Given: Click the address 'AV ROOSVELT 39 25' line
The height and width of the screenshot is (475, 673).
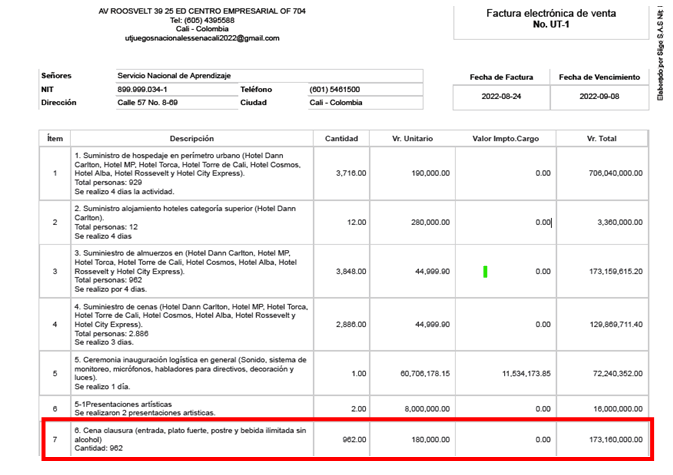Looking at the screenshot, I should coord(202,11).
